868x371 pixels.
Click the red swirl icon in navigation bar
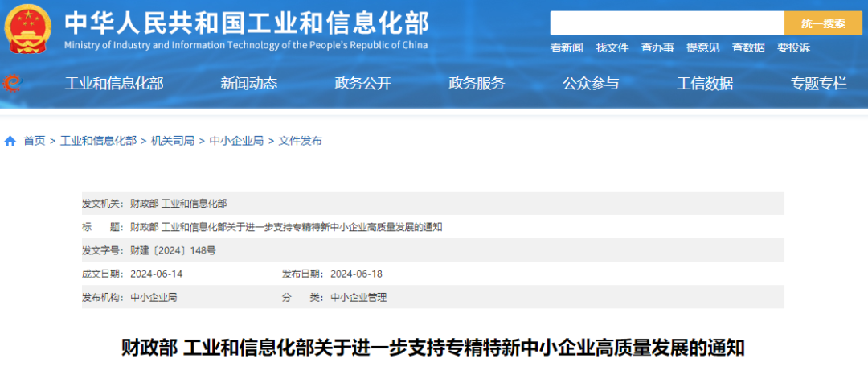14,83
